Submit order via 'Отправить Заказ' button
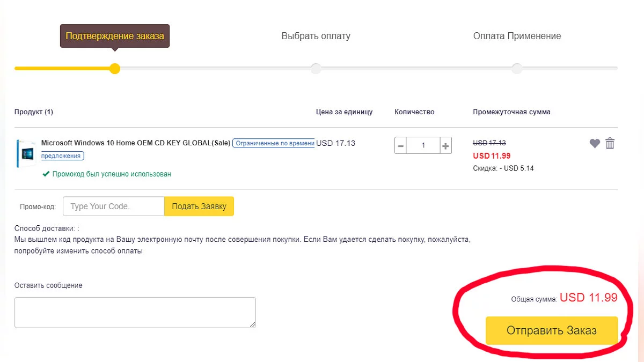The height and width of the screenshot is (362, 644). point(551,330)
